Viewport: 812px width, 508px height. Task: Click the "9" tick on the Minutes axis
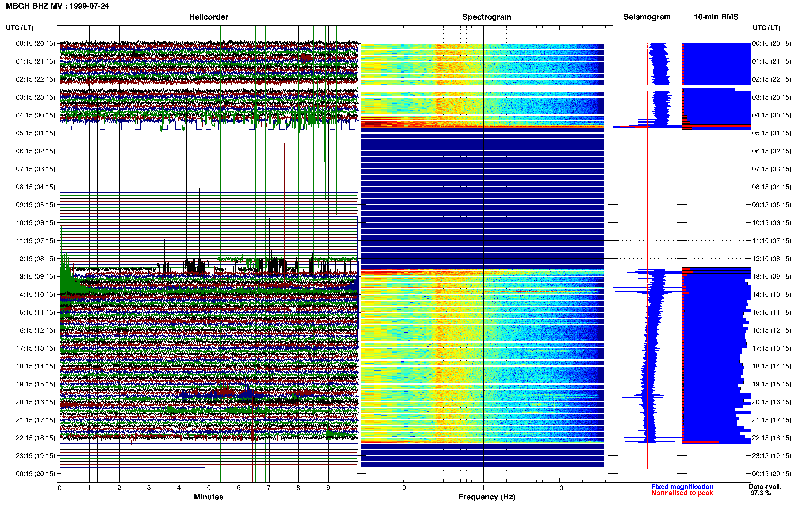[328, 487]
